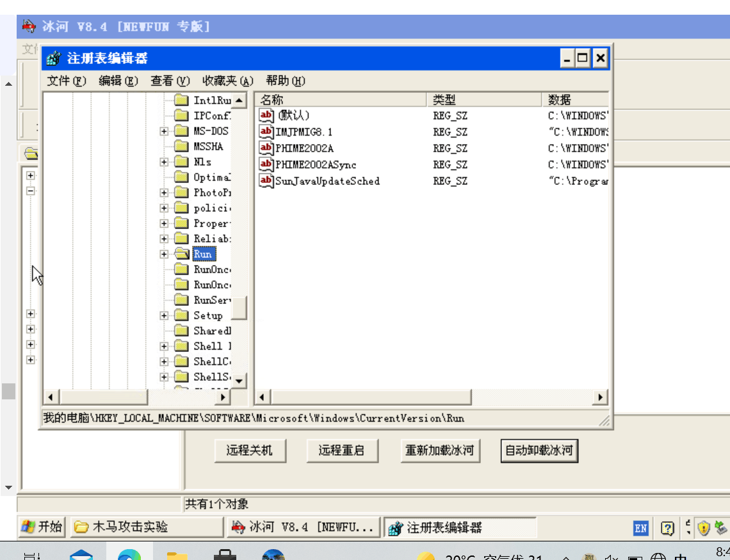This screenshot has width=730, height=560.
Task: Select the Nls key label in tree
Action: [x=202, y=163]
